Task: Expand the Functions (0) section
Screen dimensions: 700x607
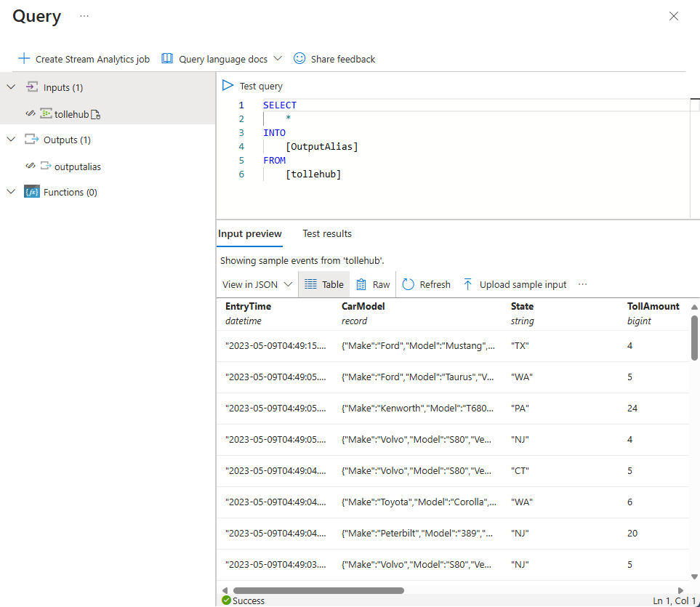Action: coord(10,191)
